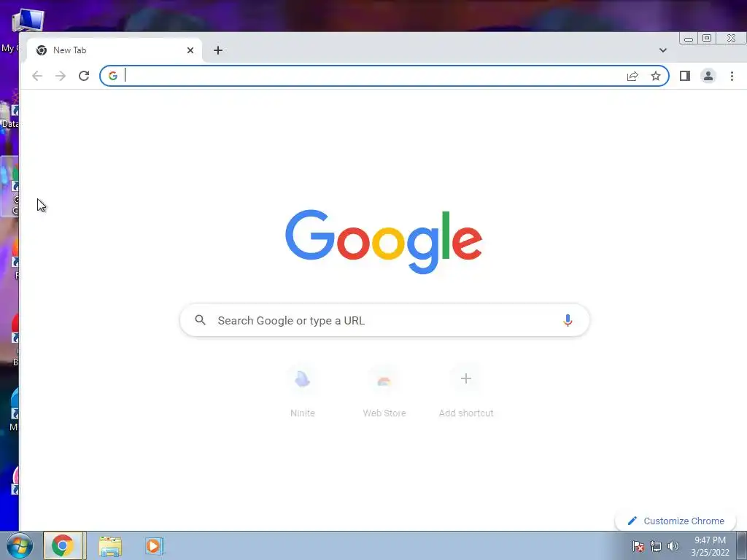This screenshot has height=560, width=747.
Task: Open the profile avatar menu
Action: pos(708,76)
